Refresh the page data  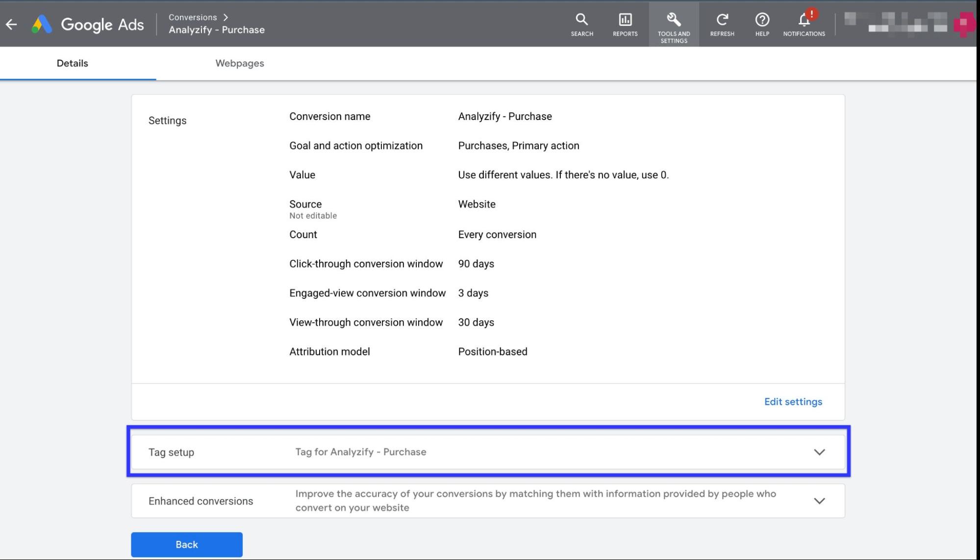(x=722, y=24)
